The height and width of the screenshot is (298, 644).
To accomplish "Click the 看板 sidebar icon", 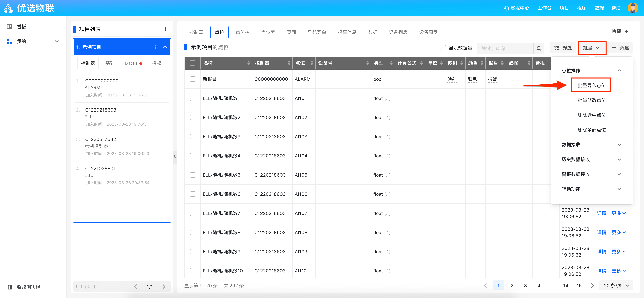I will (10, 27).
